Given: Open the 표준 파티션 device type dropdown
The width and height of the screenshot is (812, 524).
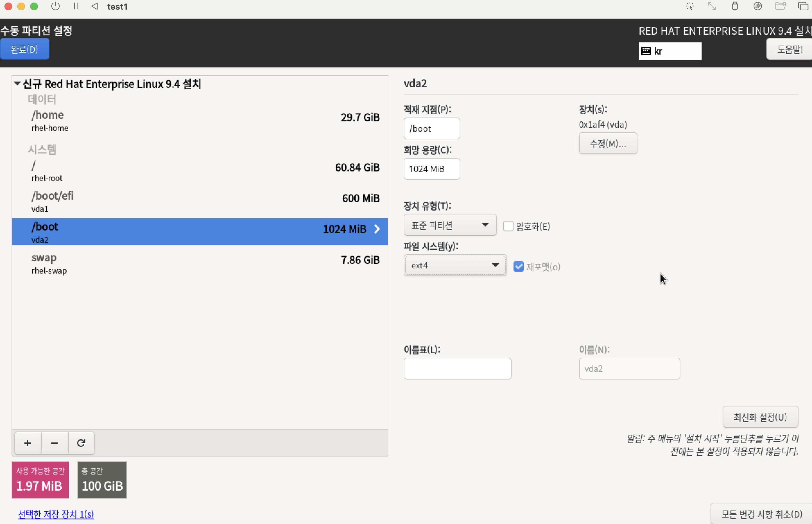Looking at the screenshot, I should point(450,225).
